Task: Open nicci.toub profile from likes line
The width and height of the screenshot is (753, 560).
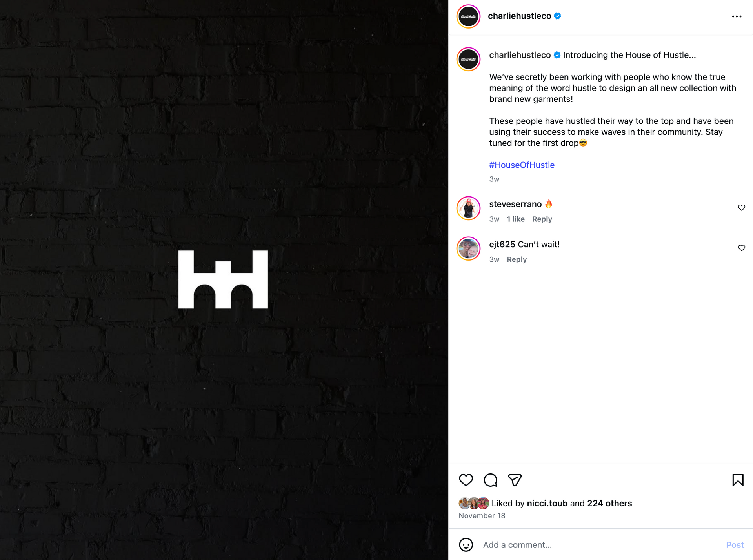Action: pos(547,503)
